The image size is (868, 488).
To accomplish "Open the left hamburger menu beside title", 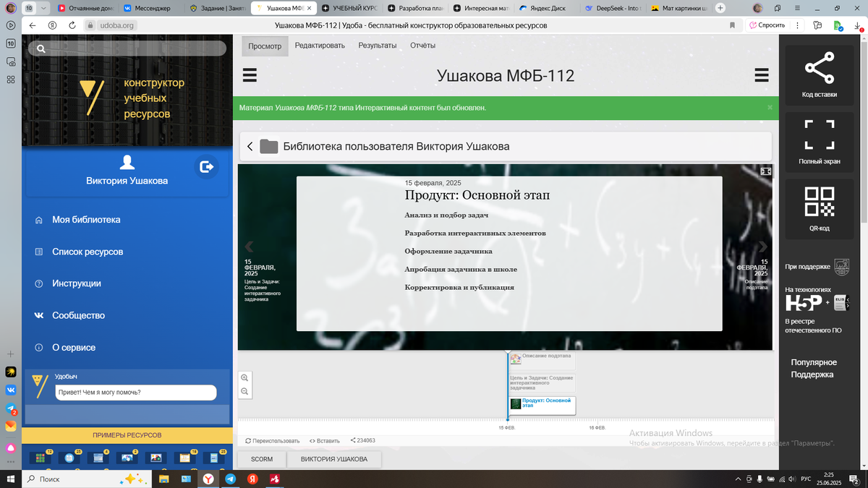I will pyautogui.click(x=250, y=77).
